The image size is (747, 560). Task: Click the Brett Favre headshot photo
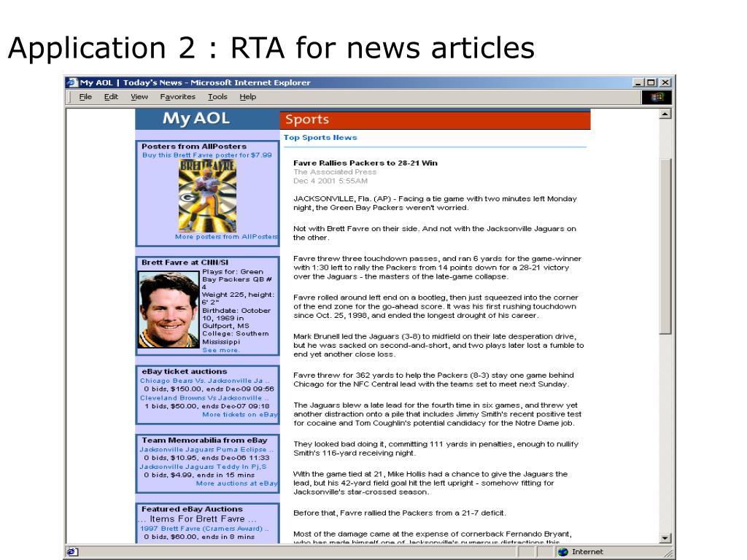(169, 309)
